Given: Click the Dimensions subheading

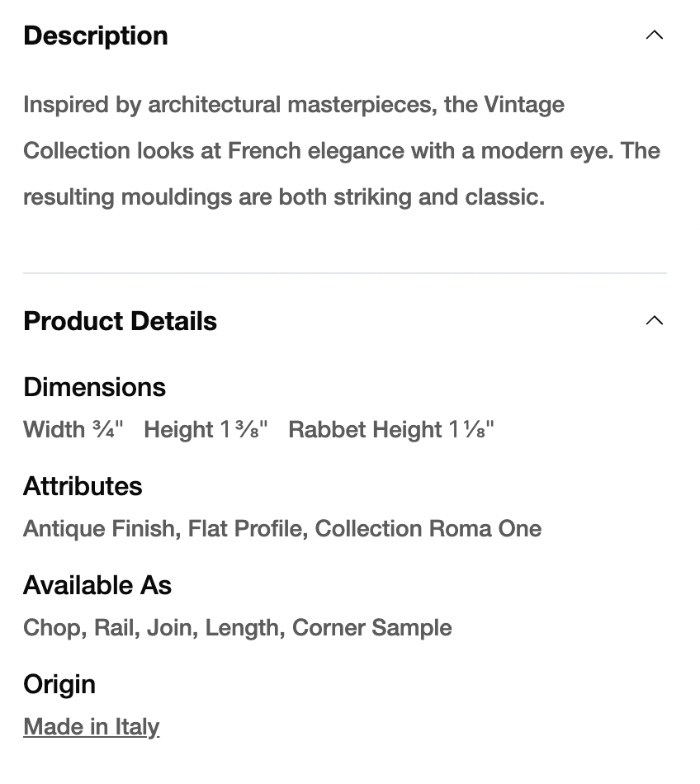Looking at the screenshot, I should [94, 387].
